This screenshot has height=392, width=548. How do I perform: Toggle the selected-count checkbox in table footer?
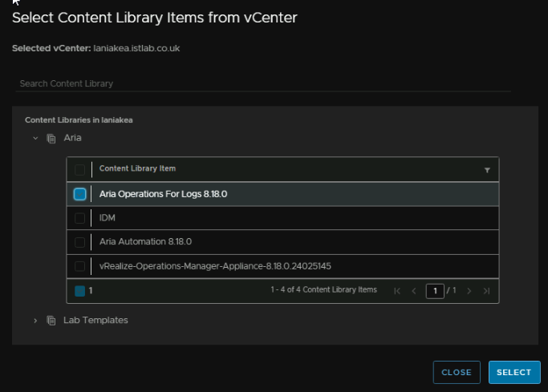79,291
